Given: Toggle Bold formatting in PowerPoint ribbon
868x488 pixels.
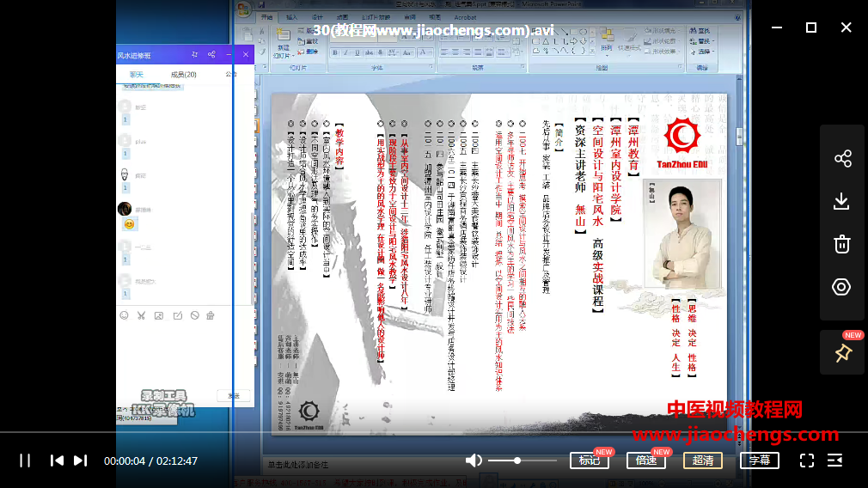Looking at the screenshot, I should pyautogui.click(x=335, y=52).
